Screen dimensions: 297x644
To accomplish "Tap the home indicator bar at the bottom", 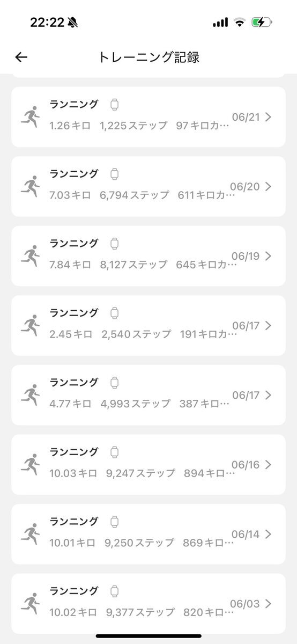I will coord(148,636).
